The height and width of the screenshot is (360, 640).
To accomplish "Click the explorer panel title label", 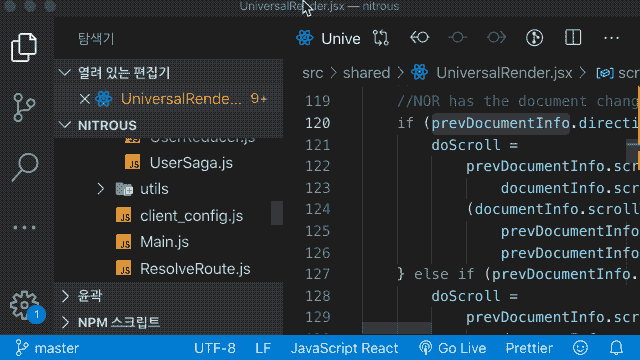I will 96,39.
